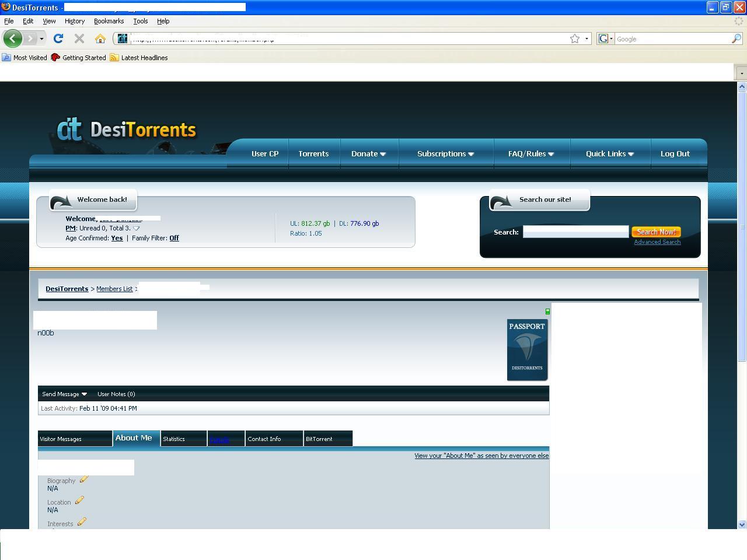Log Out of the site
This screenshot has width=747, height=560.
point(675,153)
